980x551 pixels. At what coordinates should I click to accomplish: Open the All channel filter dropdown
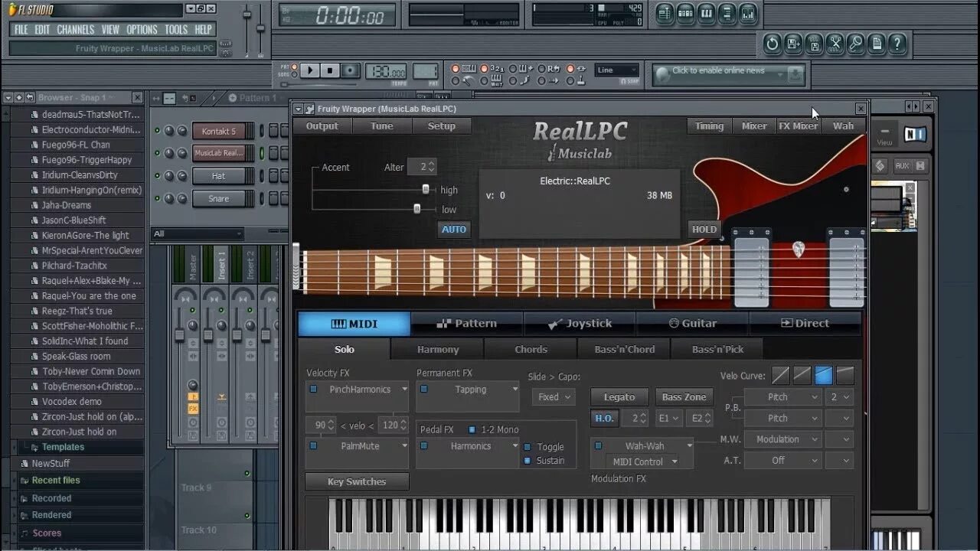[198, 234]
